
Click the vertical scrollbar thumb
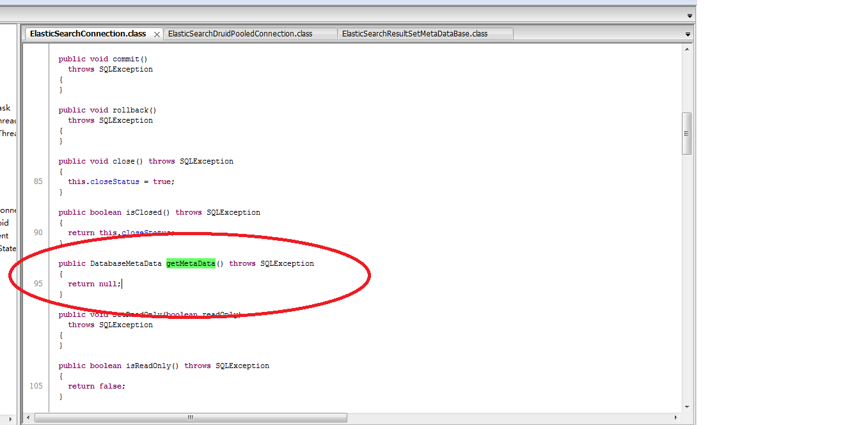686,134
